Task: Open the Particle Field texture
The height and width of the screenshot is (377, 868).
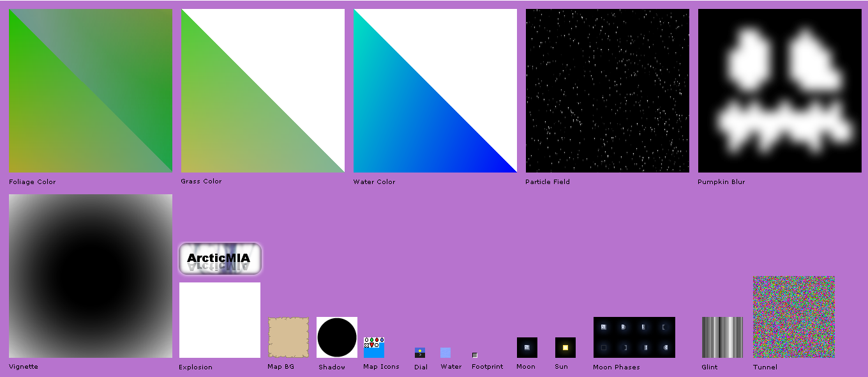Action: click(x=608, y=91)
